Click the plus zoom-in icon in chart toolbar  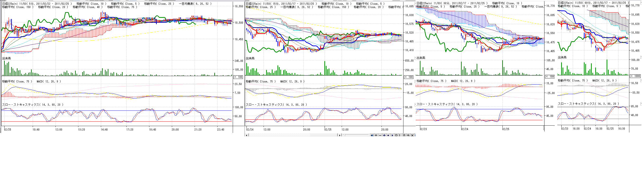click(x=376, y=136)
